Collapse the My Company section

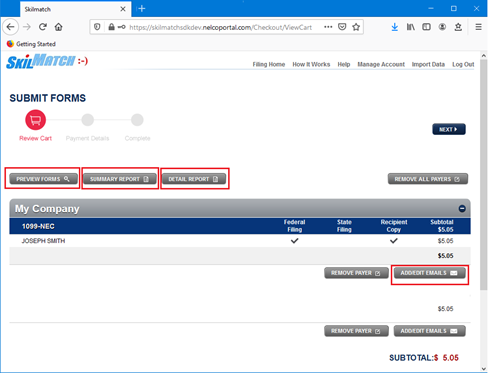pos(462,209)
